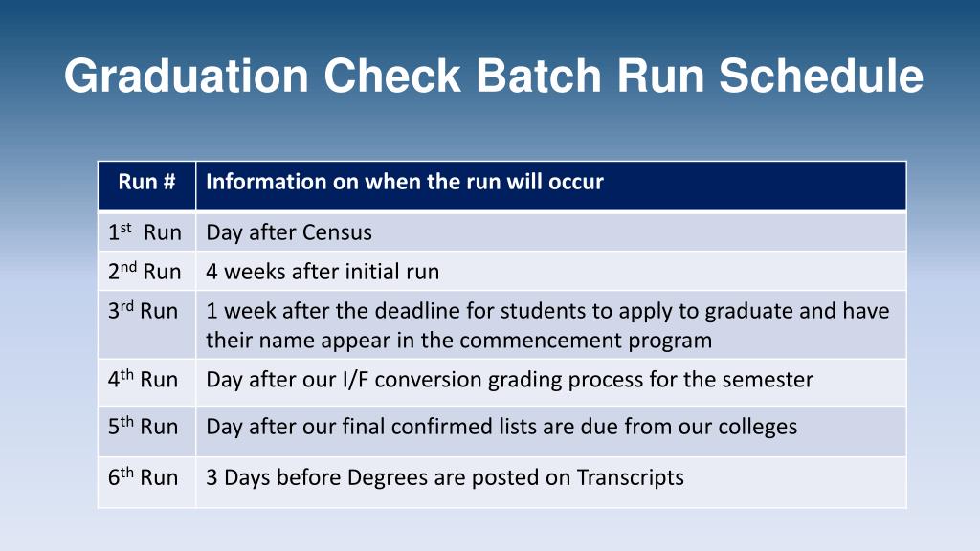Click the 'Day after Census' cell
This screenshot has height=551, width=980.
[550, 231]
